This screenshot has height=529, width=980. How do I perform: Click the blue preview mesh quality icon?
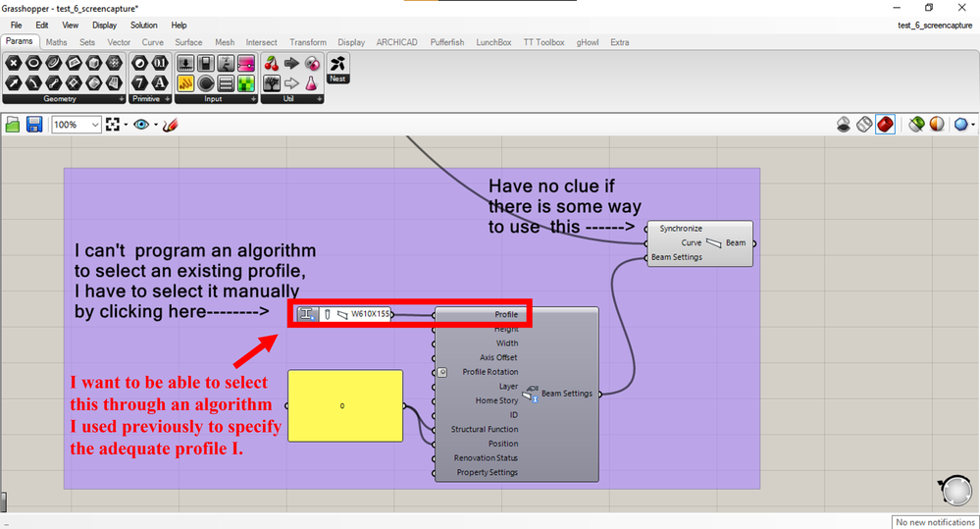[x=960, y=125]
